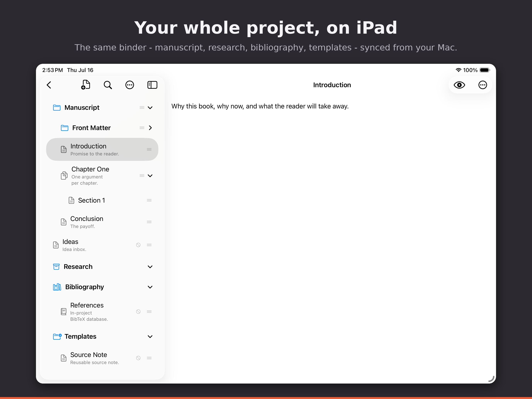The image size is (532, 399).
Task: Click the Ideas document icon
Action: (56, 245)
